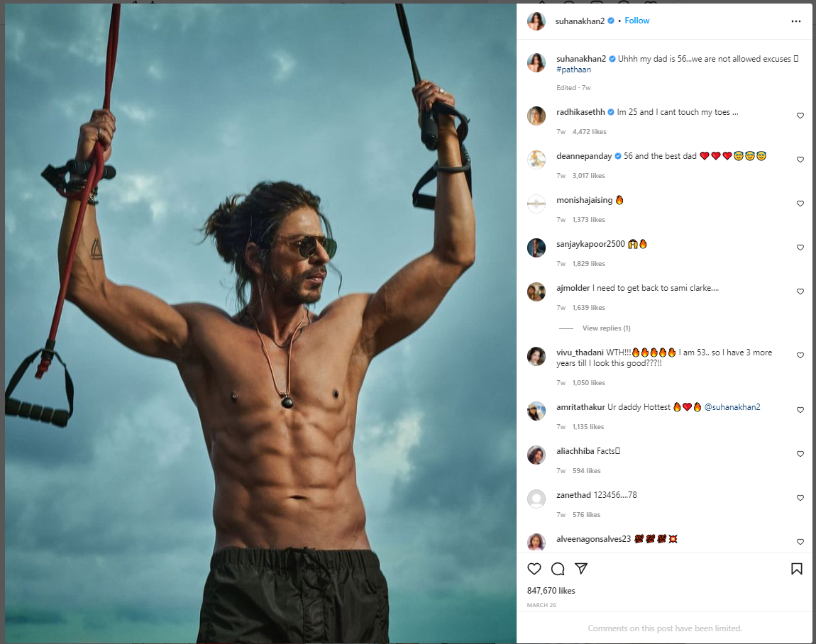
Task: Like the post with the heart icon
Action: (534, 569)
